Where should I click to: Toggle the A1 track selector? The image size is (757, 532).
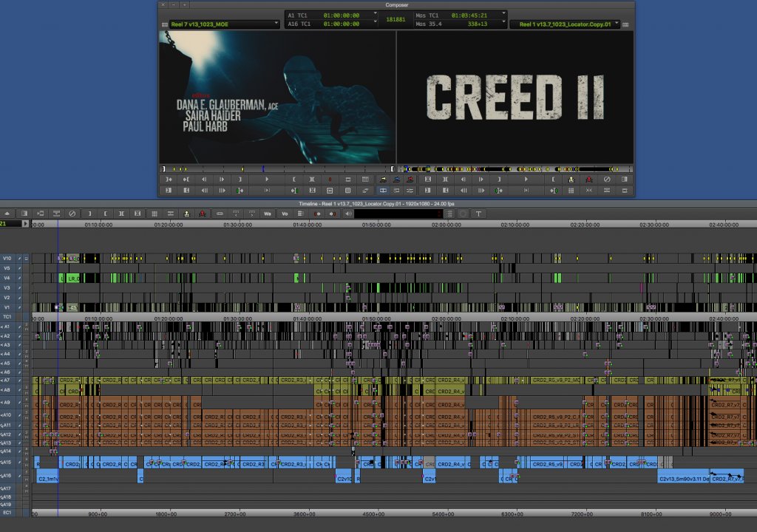[7, 327]
